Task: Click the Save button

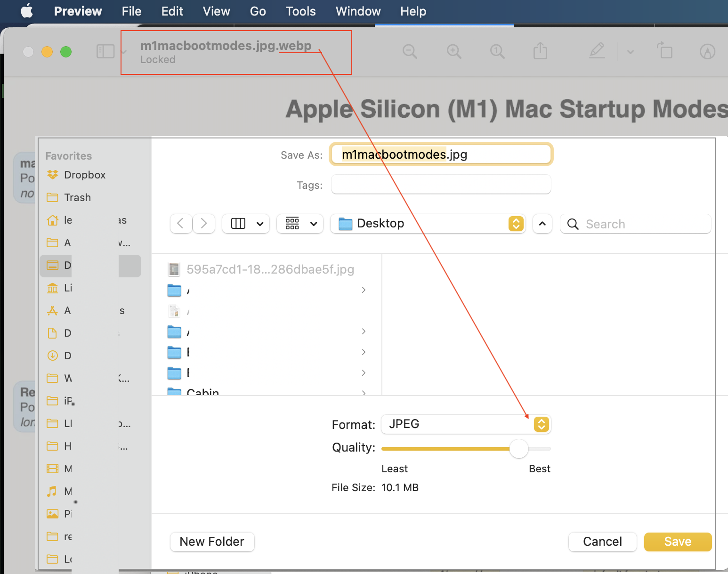Action: [x=678, y=542]
